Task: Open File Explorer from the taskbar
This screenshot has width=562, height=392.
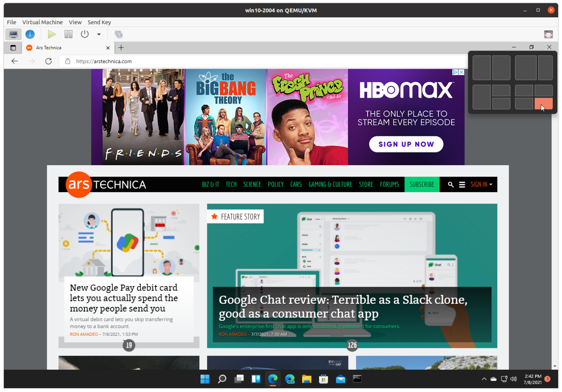Action: click(x=307, y=379)
